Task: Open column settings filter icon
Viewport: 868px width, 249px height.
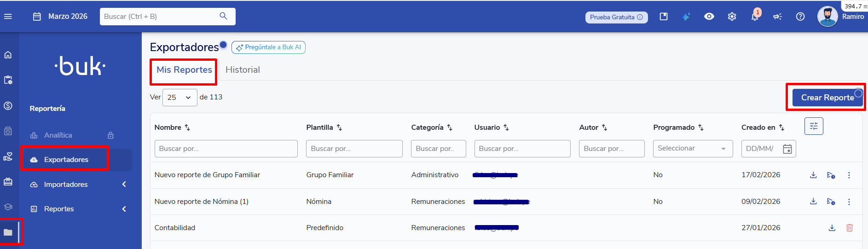Action: [814, 126]
